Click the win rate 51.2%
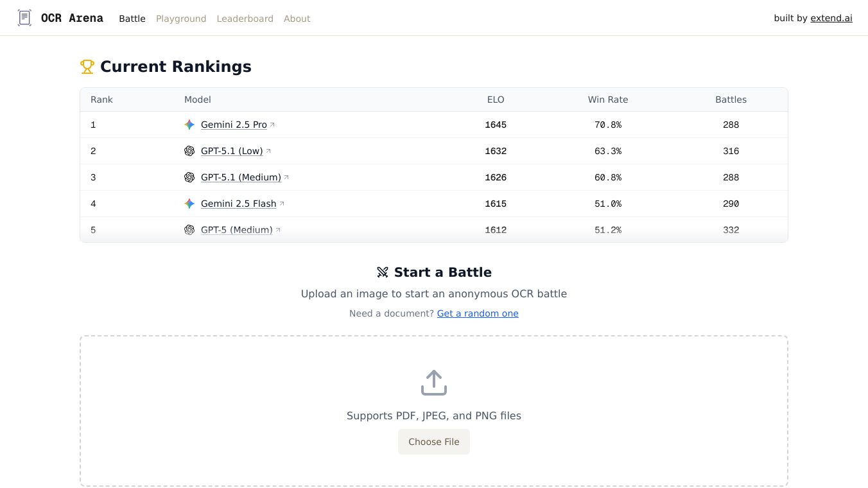The image size is (868, 488). 608,230
